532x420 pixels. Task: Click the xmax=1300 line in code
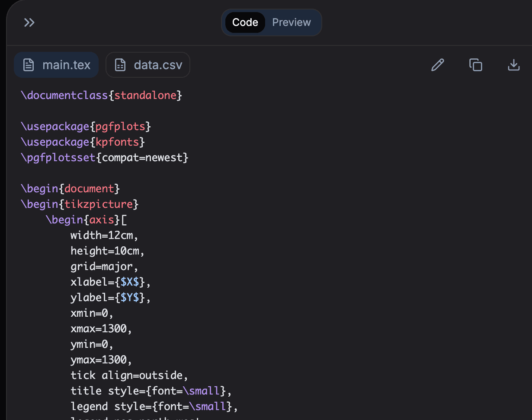(x=101, y=329)
